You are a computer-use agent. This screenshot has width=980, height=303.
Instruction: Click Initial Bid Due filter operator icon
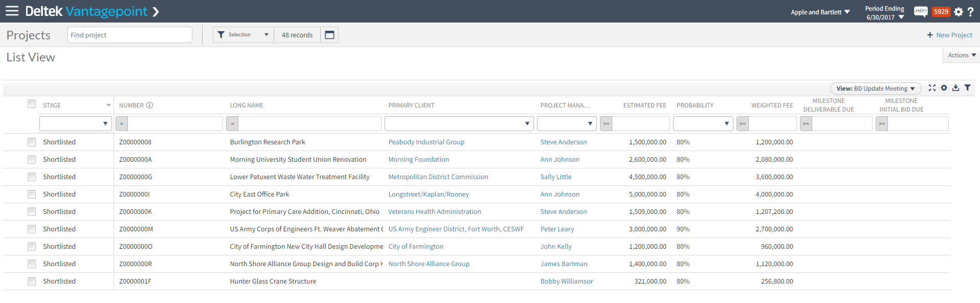pos(882,123)
